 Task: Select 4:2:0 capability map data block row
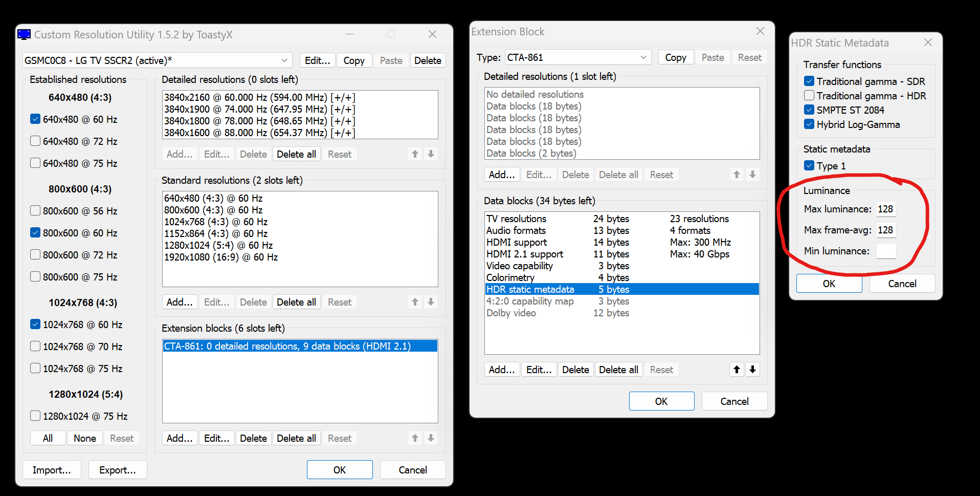point(622,301)
